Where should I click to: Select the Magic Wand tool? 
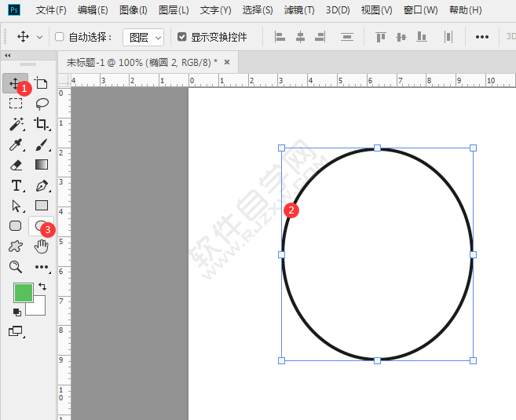[16, 124]
